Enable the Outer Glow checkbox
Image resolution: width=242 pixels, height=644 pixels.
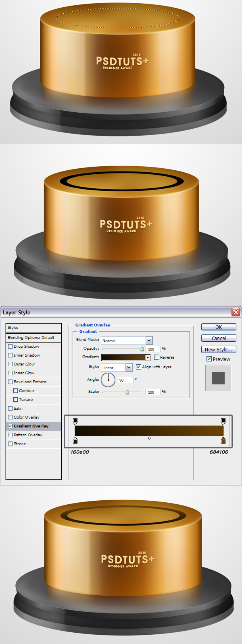coord(10,364)
